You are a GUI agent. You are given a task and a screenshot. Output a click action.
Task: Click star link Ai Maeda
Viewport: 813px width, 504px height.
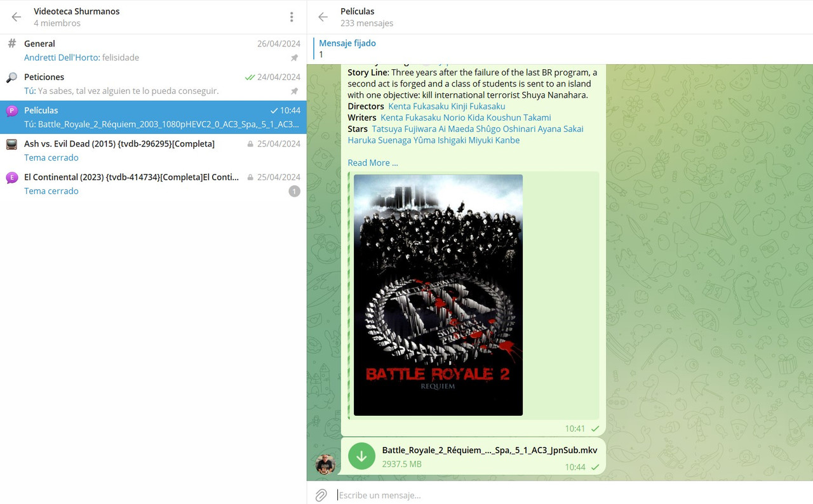pos(457,129)
